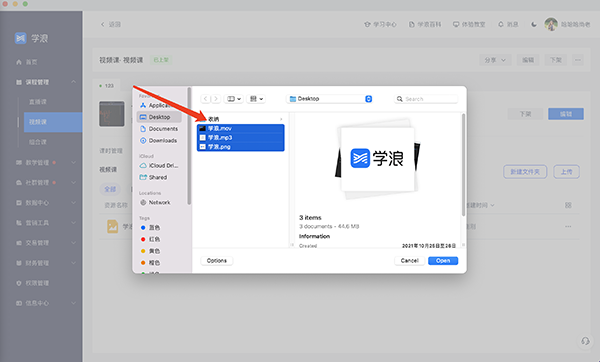Click 新建文件夹 button

(x=525, y=172)
